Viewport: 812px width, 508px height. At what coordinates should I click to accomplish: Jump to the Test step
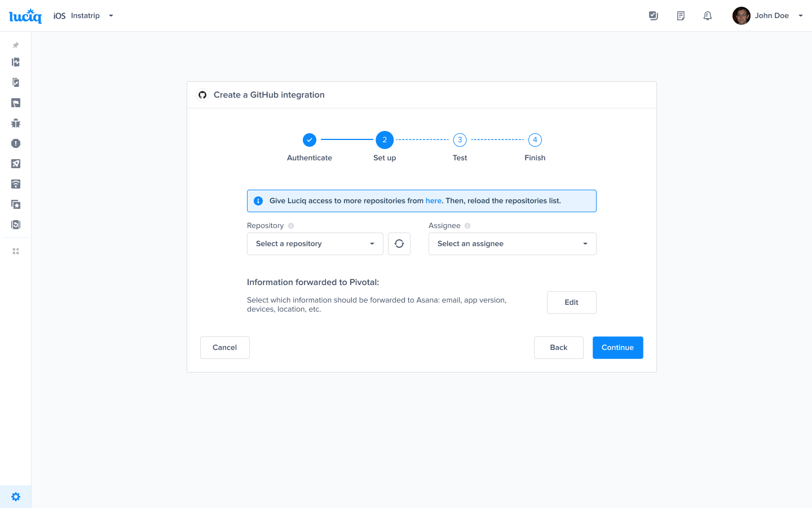[x=460, y=139]
